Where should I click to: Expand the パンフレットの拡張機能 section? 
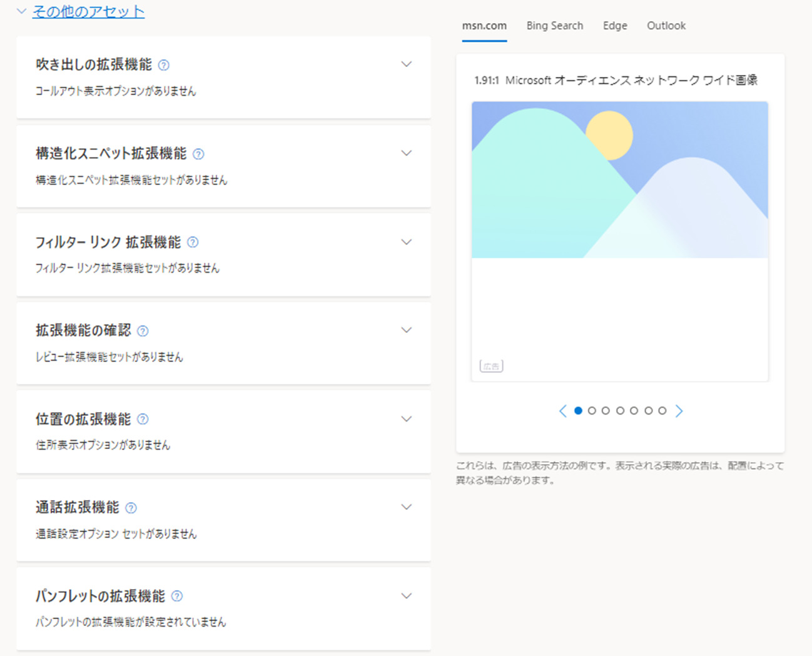406,596
